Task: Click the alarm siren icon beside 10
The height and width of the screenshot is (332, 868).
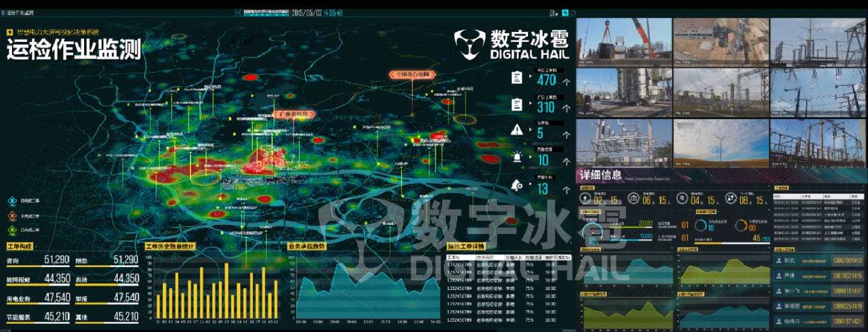Action: [x=516, y=157]
